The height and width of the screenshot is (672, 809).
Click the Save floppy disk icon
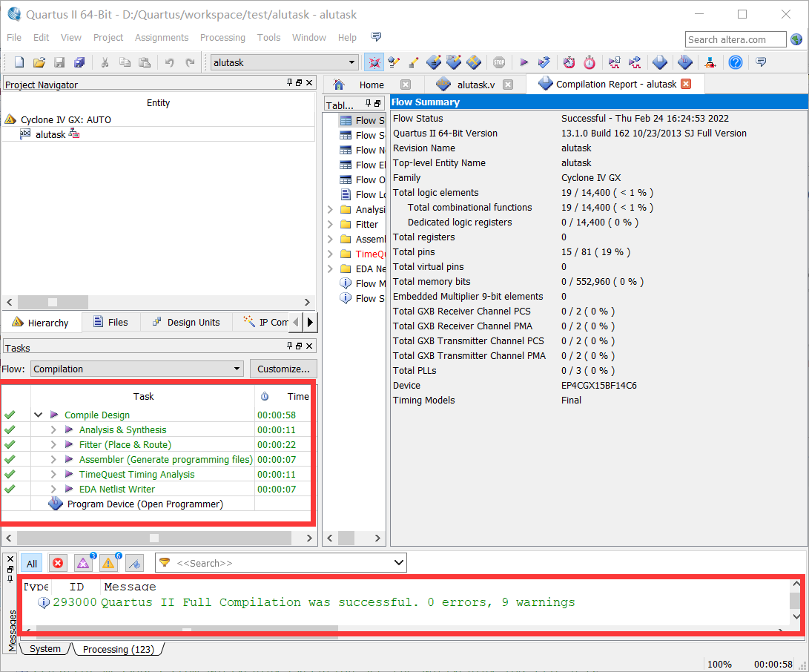(x=59, y=62)
